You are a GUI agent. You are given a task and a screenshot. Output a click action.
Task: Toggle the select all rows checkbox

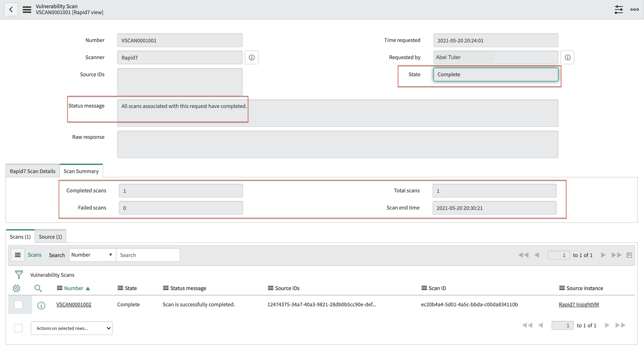[x=18, y=328]
